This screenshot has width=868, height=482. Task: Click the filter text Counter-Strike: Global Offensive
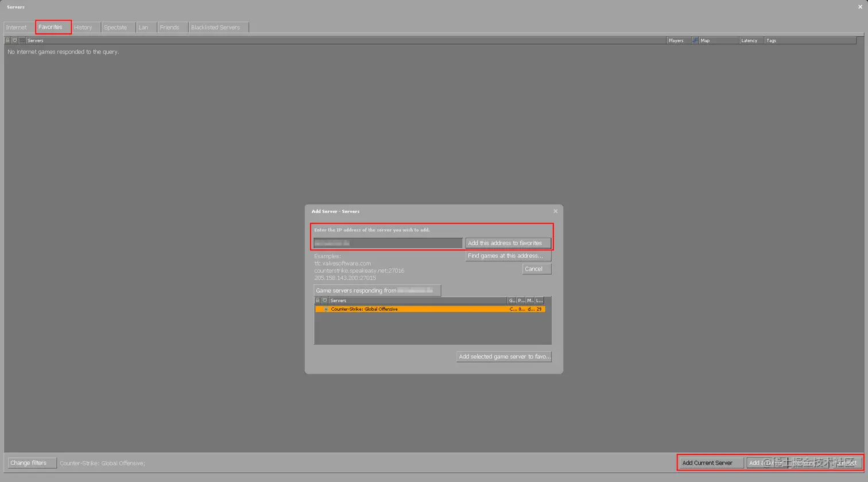tap(102, 464)
